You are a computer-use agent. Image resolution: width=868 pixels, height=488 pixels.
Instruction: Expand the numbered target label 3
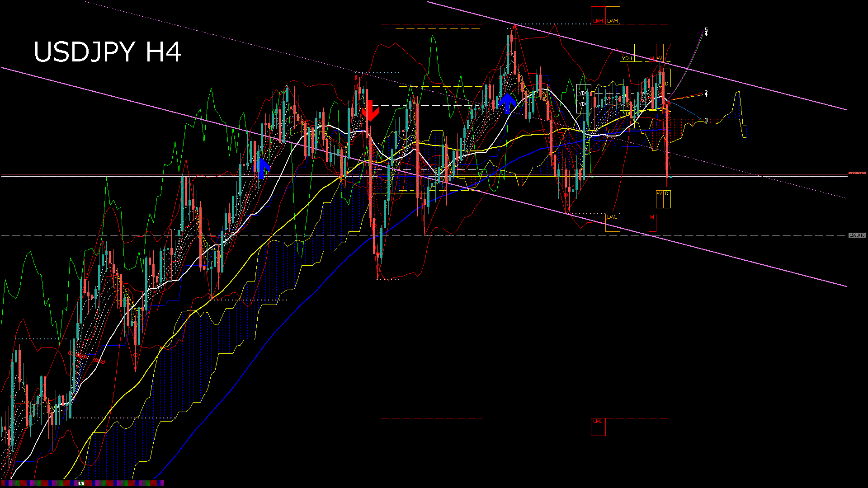point(707,120)
